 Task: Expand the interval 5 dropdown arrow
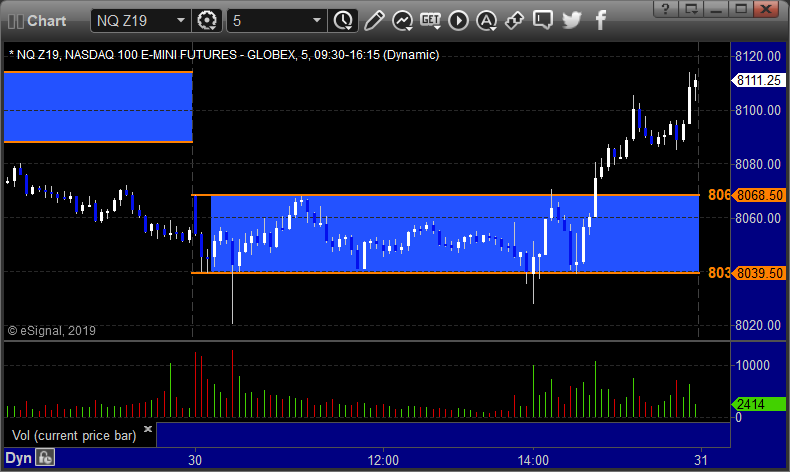coord(317,21)
